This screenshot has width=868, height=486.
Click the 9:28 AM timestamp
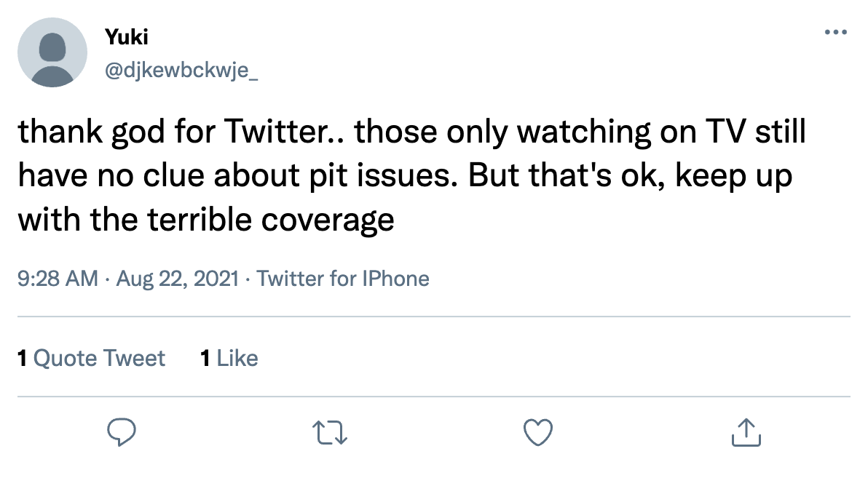click(56, 278)
